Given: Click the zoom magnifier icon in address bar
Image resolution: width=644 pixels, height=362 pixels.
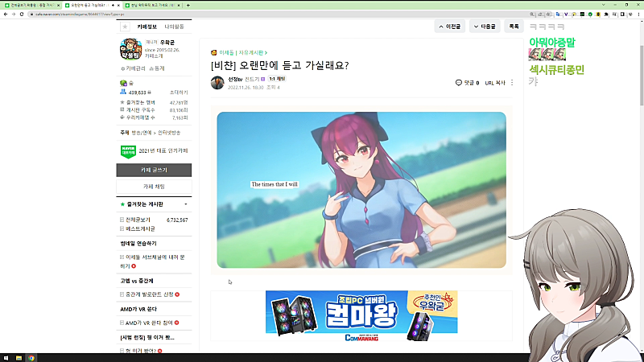Looking at the screenshot, I should coord(532,14).
